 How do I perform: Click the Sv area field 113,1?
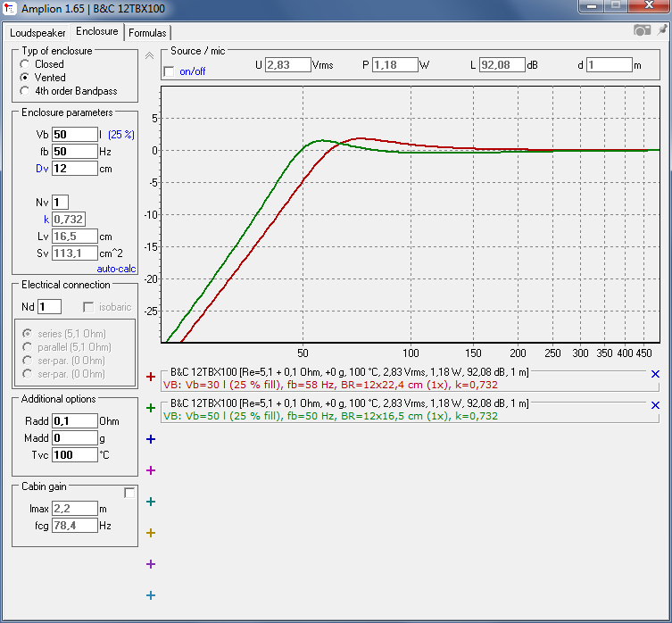tap(75, 253)
